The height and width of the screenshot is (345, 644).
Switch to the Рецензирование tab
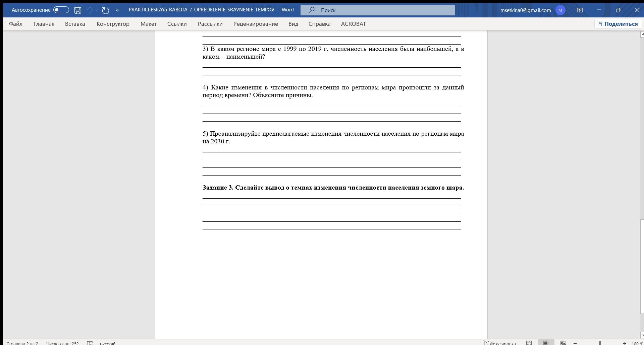tap(256, 24)
